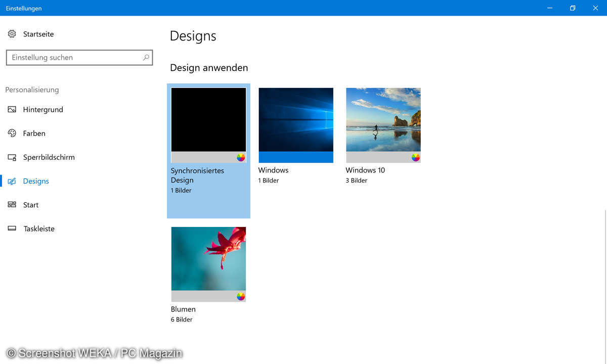Click the "Synchronisiertes Design" label
Screen dimensions: 607x364
[197, 175]
